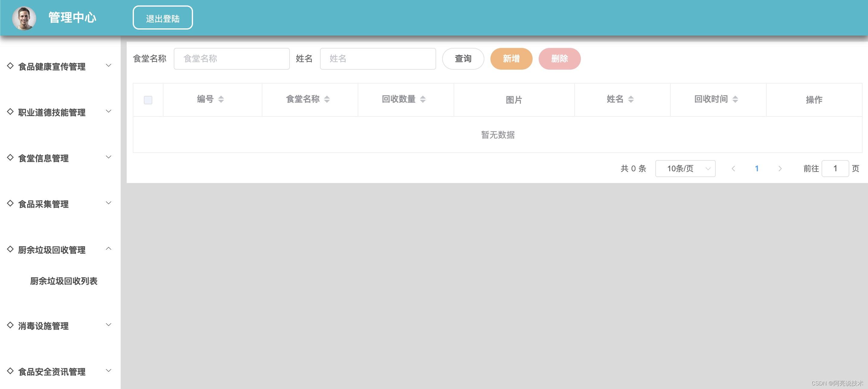This screenshot has height=389, width=868.
Task: Go to next page arrow
Action: (x=780, y=168)
